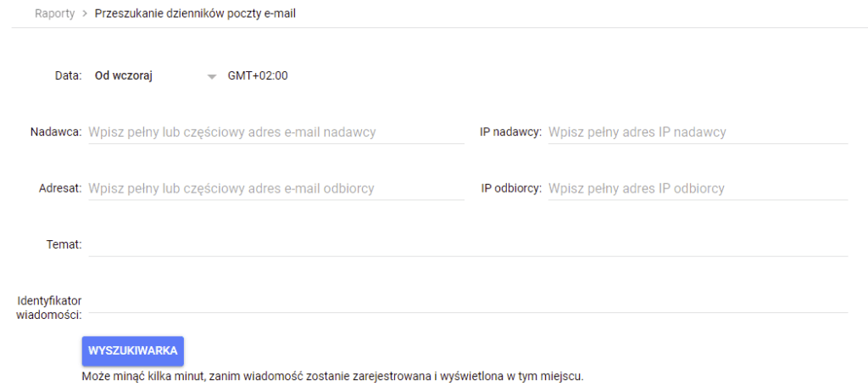
Task: Click the Raporty breadcrumb link
Action: pos(55,14)
